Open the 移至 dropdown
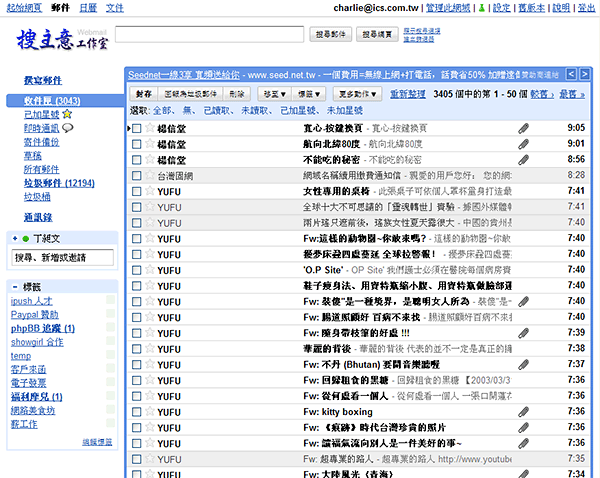600x478 pixels. (275, 94)
